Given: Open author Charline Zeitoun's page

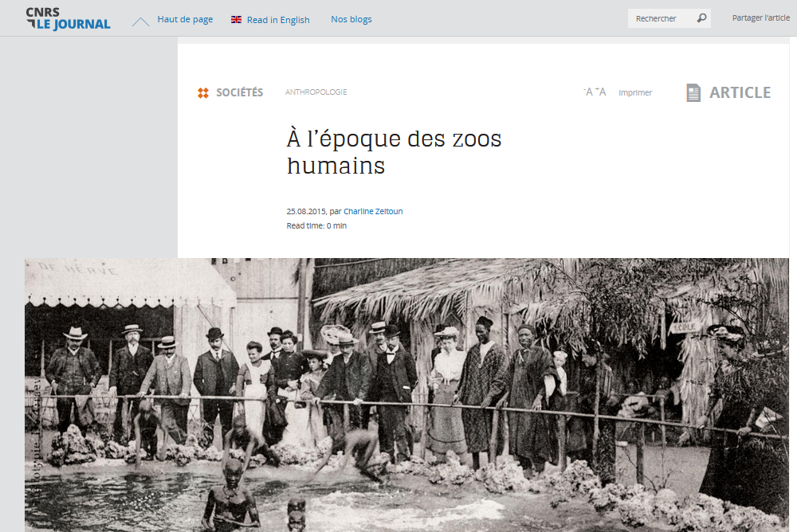Looking at the screenshot, I should point(373,211).
